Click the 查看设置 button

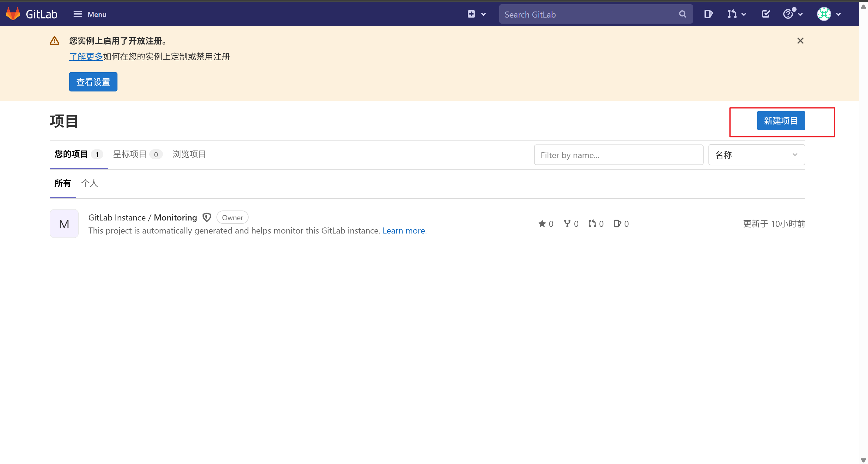[93, 82]
